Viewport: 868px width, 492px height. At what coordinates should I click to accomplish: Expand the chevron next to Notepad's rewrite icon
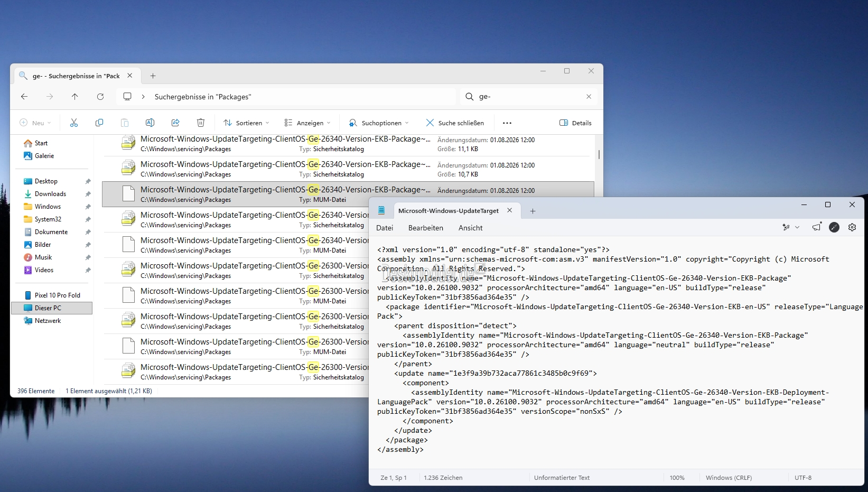pos(797,227)
